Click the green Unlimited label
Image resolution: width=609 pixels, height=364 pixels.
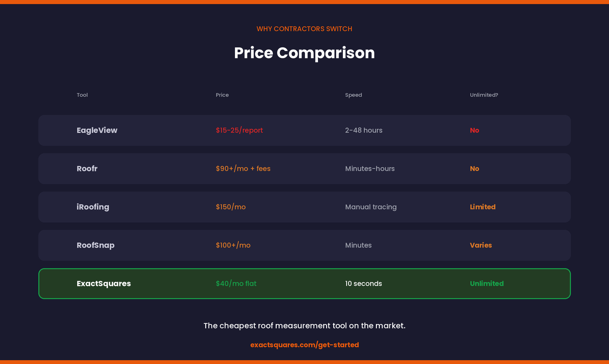pos(487,284)
